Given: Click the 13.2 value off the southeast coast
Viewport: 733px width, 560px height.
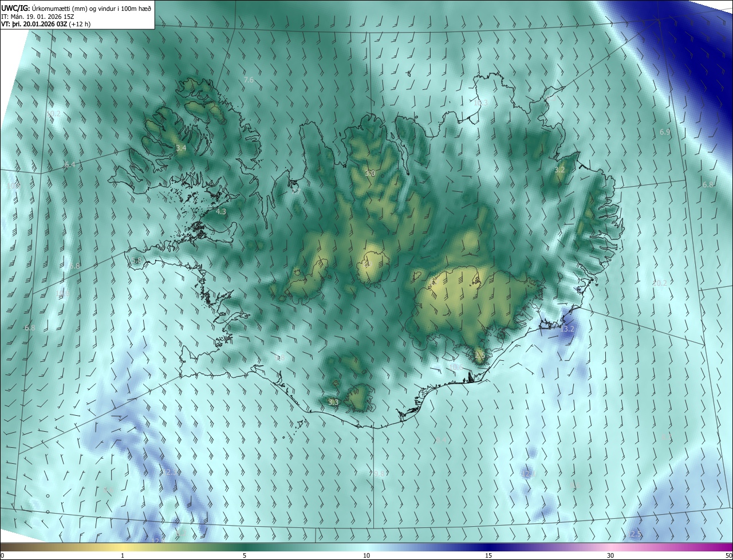Looking at the screenshot, I should (x=567, y=329).
